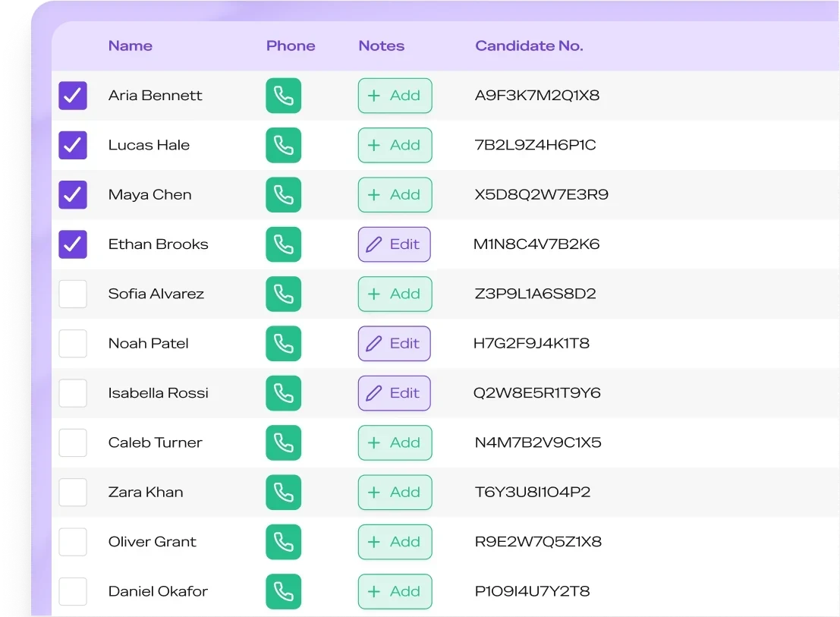
Task: Check Noah Patel's checkbox
Action: point(73,344)
